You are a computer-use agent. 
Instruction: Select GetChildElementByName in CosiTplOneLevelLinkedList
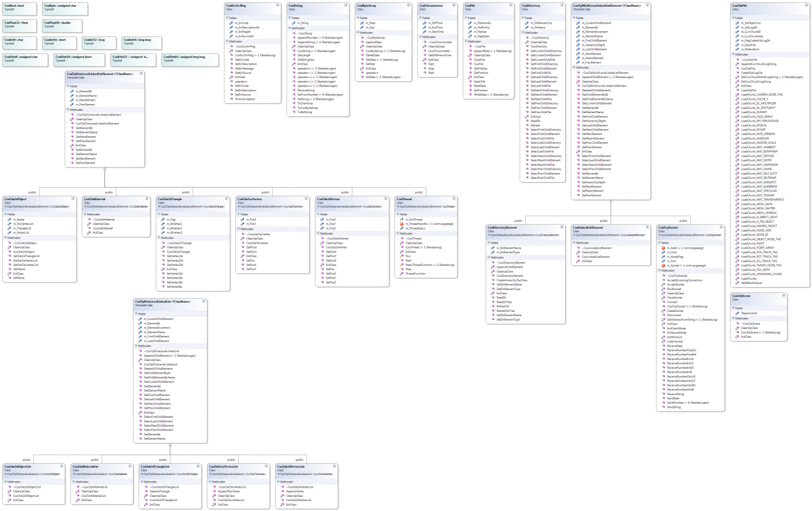159,378
